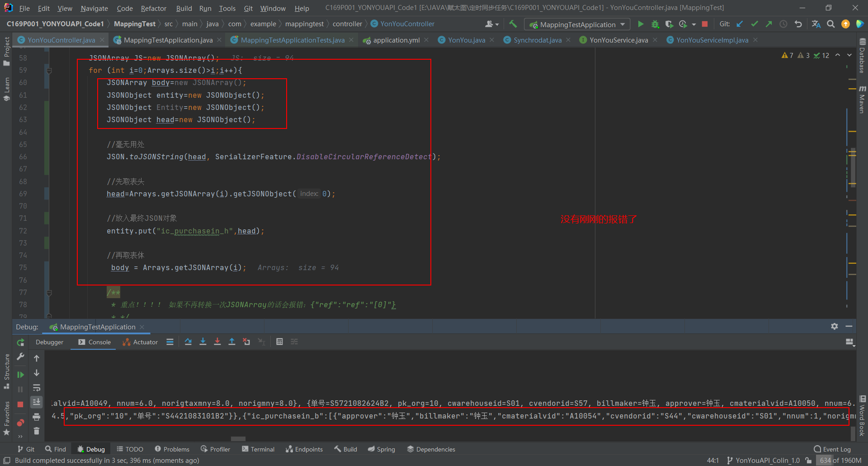This screenshot has width=868, height=466.
Task: Commit changes via the green checkmark Git icon
Action: [x=754, y=24]
